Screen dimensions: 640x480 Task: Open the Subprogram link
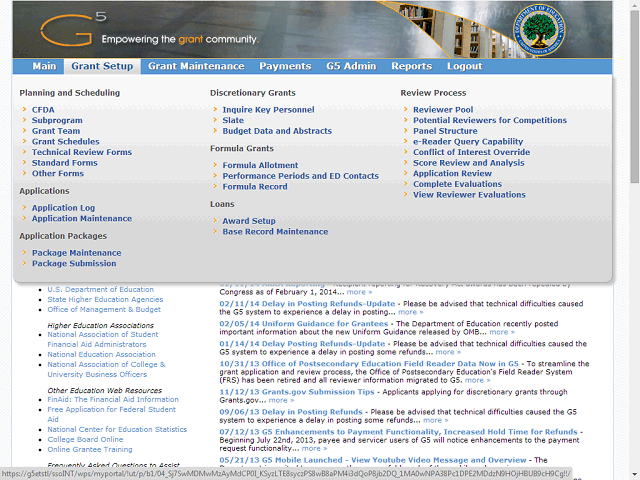[x=57, y=120]
